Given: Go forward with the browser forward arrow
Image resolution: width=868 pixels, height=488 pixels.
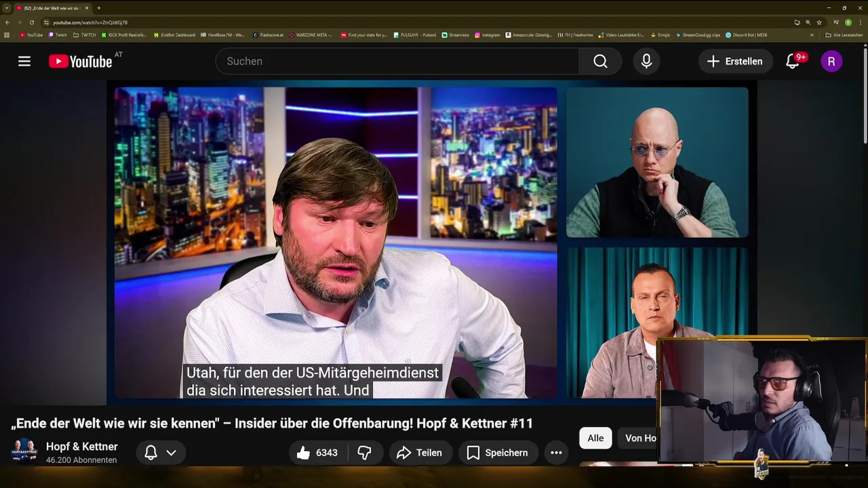Looking at the screenshot, I should click(19, 22).
